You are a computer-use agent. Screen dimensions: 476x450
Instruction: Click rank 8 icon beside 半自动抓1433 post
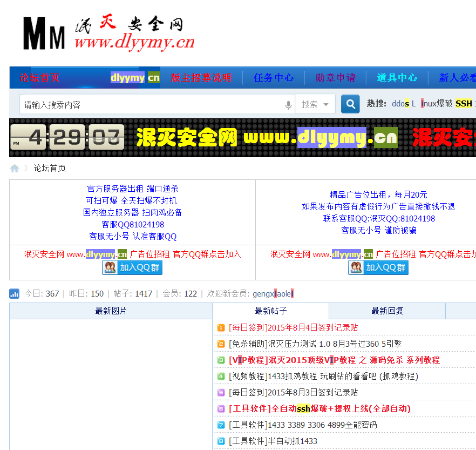221,441
